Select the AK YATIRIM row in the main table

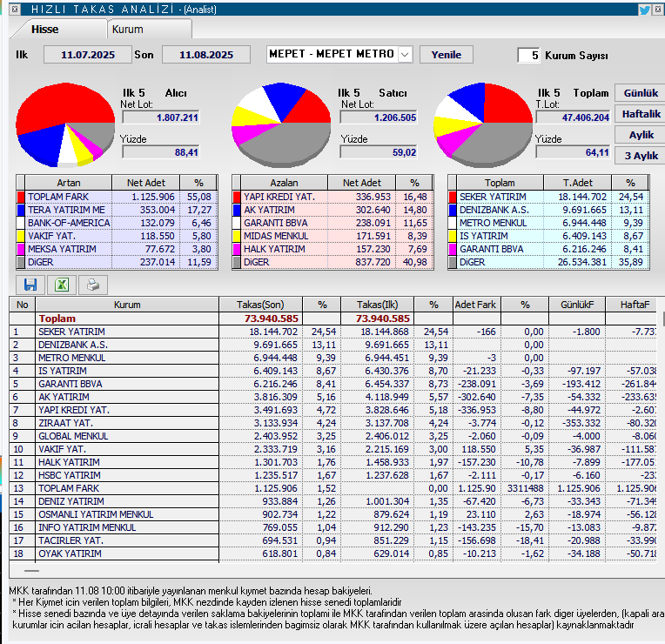click(x=332, y=397)
